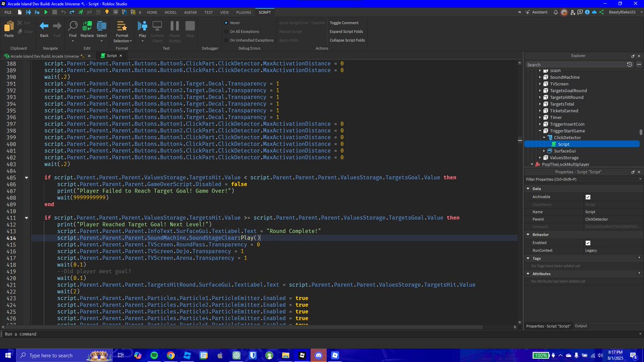Collapse the Data properties section

click(528, 189)
